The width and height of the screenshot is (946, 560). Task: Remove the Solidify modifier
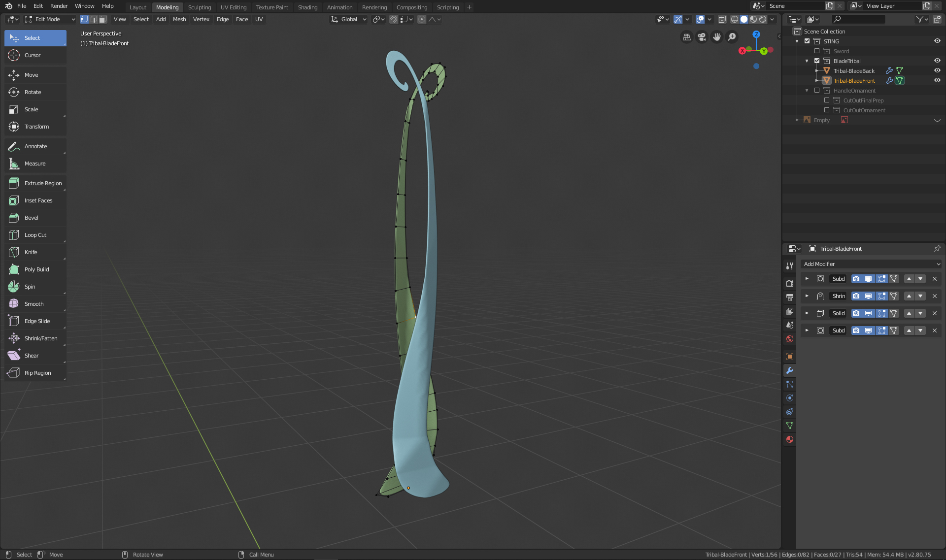(935, 313)
